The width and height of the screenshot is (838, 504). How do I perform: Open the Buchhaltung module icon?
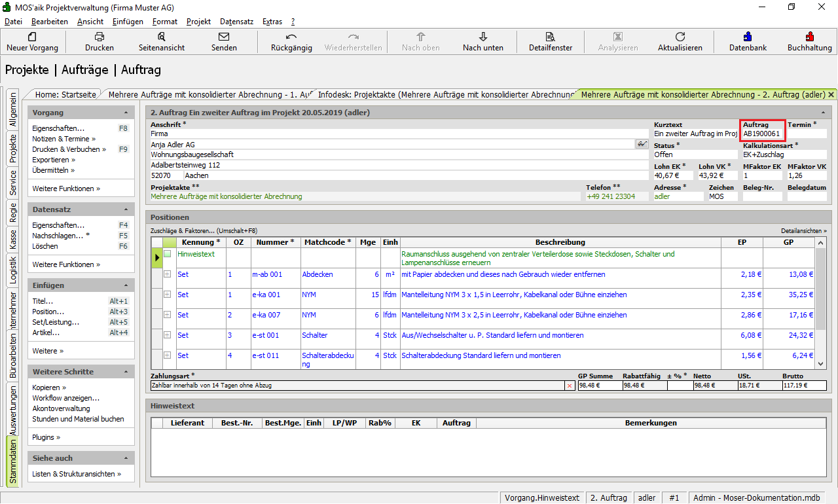809,37
